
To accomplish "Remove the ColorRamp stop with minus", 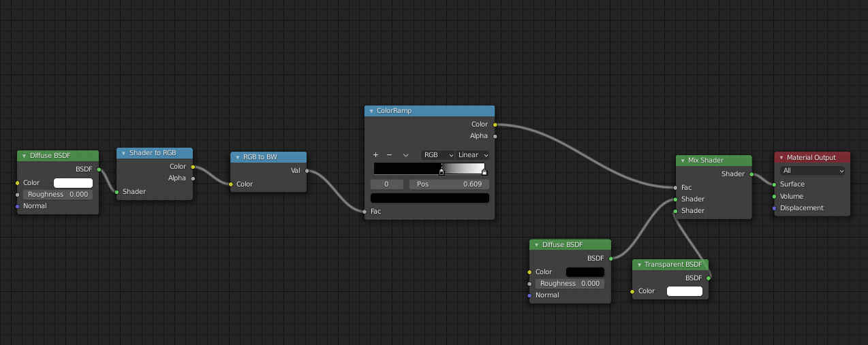I will pos(389,155).
